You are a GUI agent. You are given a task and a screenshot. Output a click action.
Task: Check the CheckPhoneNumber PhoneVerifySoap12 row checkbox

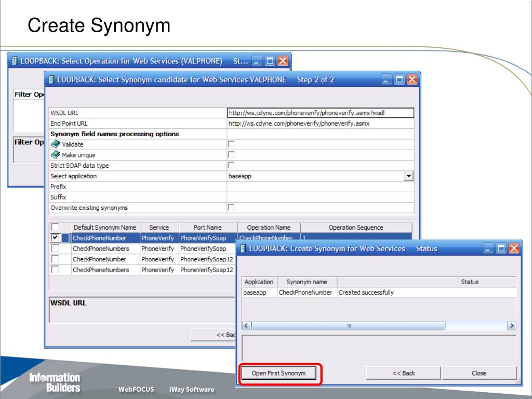[x=55, y=259]
